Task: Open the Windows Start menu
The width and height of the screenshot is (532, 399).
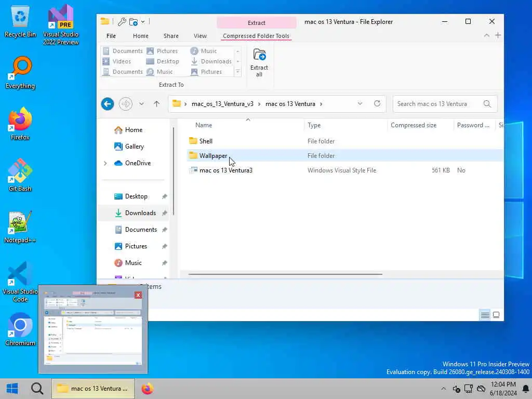Action: (x=12, y=389)
